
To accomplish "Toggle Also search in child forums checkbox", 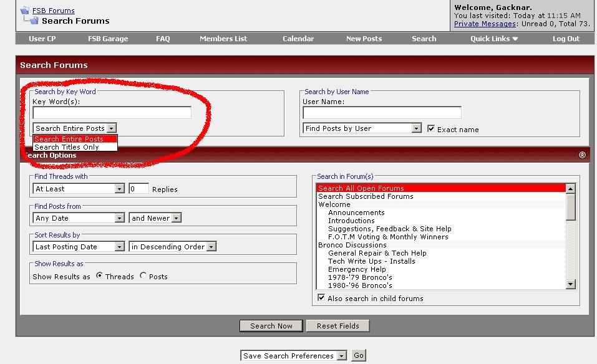I will (x=321, y=297).
